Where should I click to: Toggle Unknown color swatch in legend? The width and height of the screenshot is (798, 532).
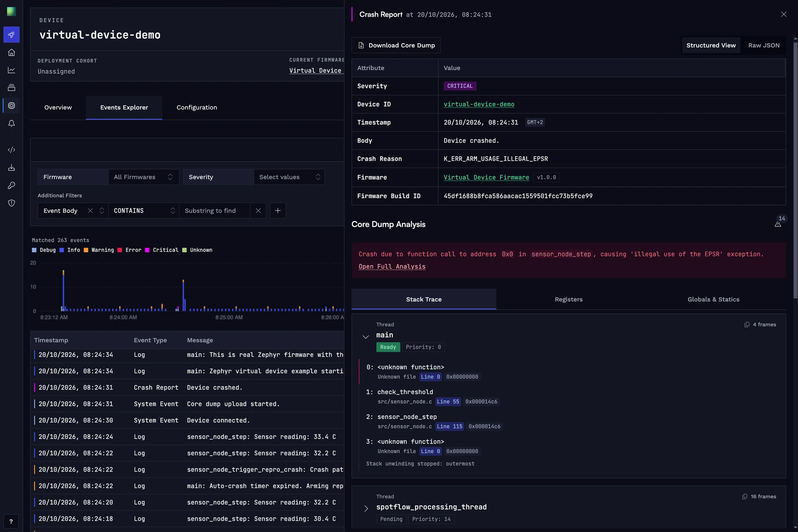[x=184, y=250]
